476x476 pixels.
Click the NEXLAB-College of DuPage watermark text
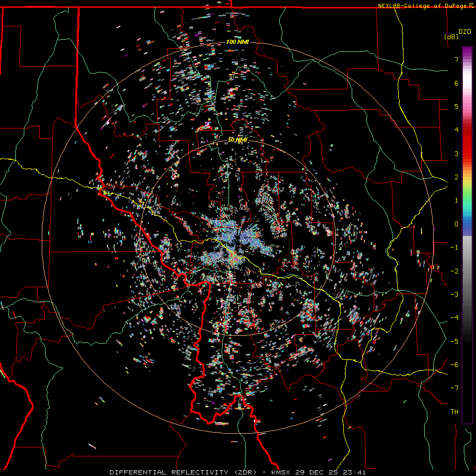pos(425,6)
